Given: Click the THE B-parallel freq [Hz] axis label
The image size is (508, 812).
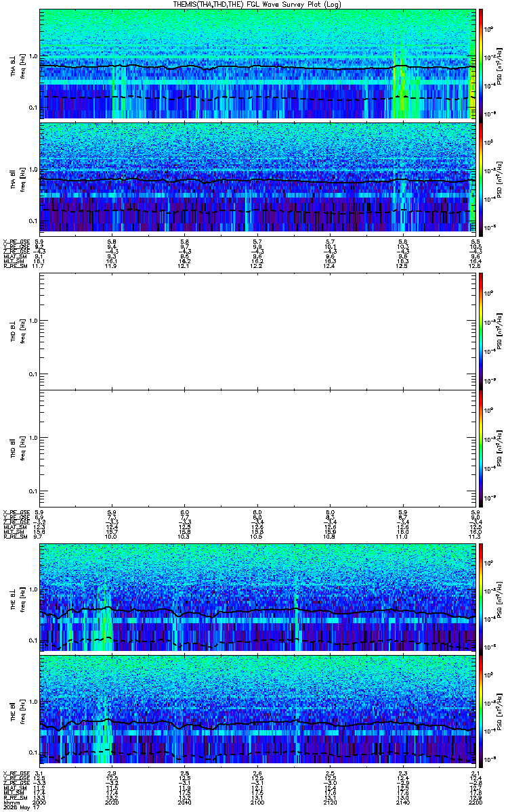Looking at the screenshot, I should tap(22, 710).
